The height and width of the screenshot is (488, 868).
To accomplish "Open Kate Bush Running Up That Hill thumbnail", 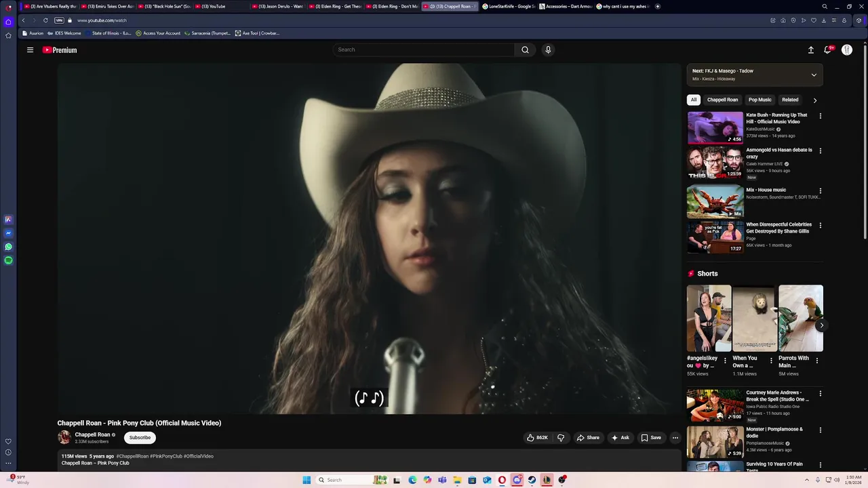I will [715, 127].
